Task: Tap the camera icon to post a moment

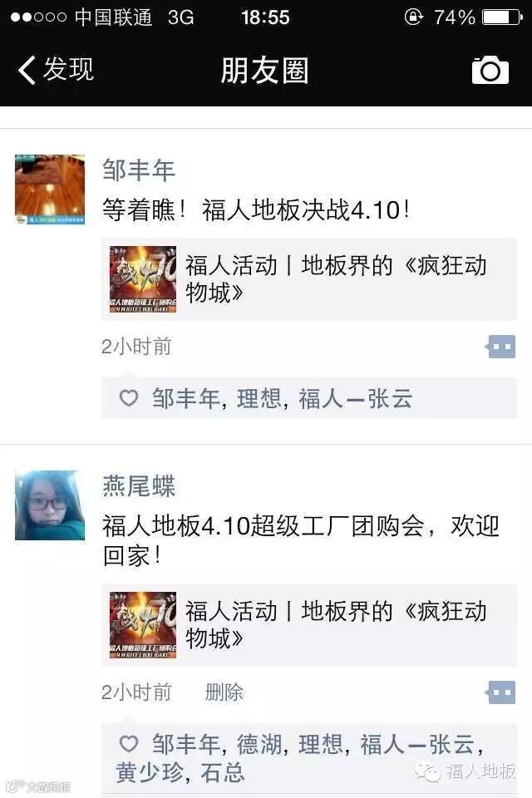Action: [490, 70]
